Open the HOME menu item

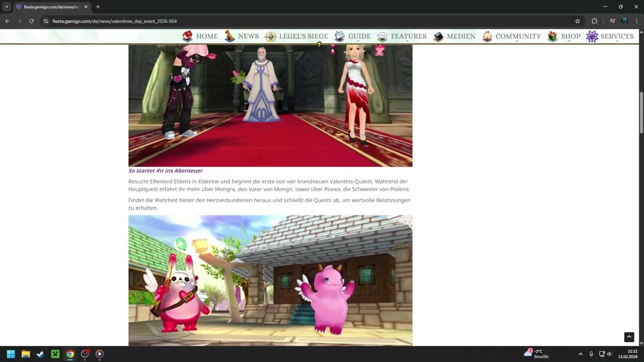(207, 36)
